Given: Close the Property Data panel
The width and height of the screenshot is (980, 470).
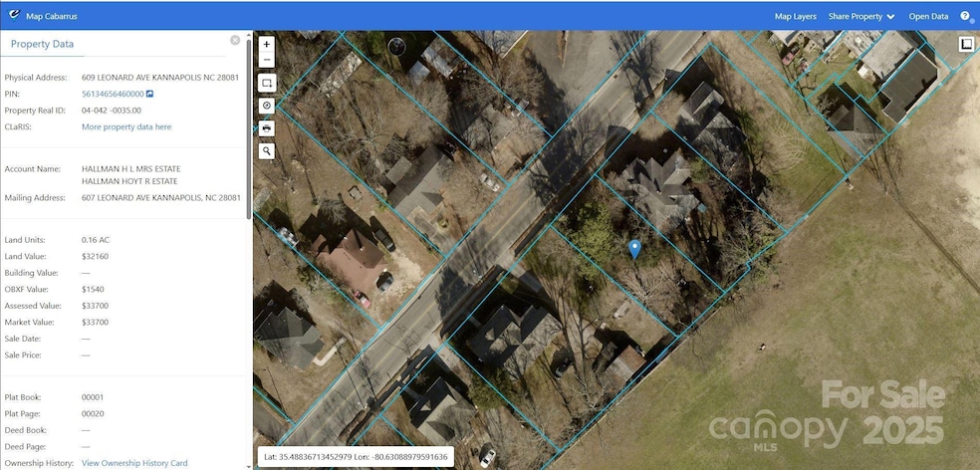Looking at the screenshot, I should [235, 40].
